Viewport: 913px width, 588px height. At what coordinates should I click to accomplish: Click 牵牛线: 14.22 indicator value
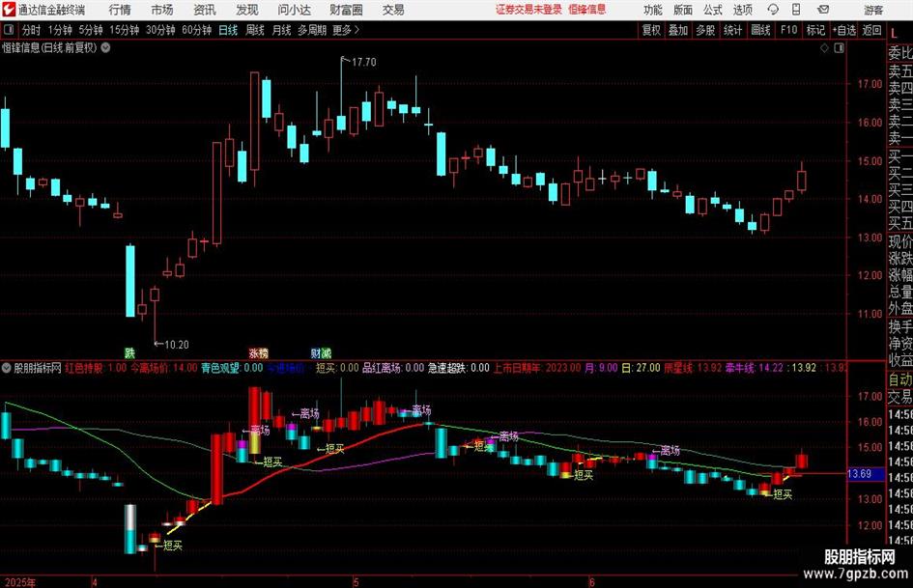(x=754, y=367)
